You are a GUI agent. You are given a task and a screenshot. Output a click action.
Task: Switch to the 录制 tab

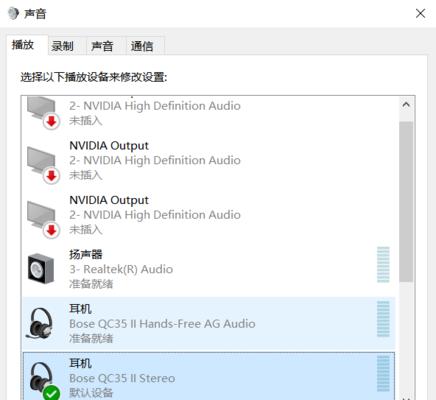pyautogui.click(x=62, y=46)
